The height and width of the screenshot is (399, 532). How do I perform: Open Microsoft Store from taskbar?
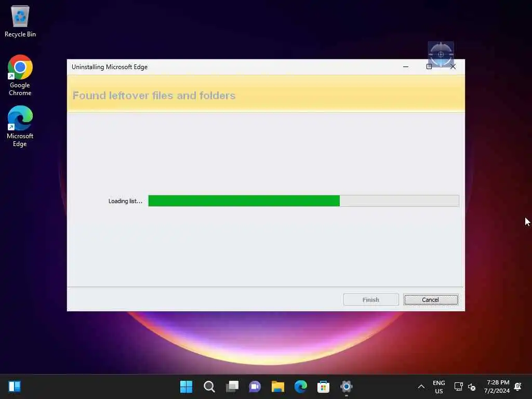pyautogui.click(x=323, y=387)
